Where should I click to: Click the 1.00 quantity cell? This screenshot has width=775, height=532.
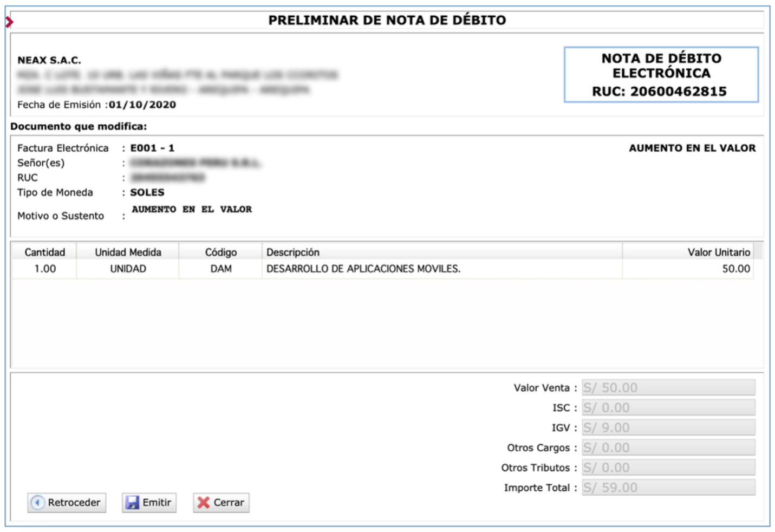45,269
